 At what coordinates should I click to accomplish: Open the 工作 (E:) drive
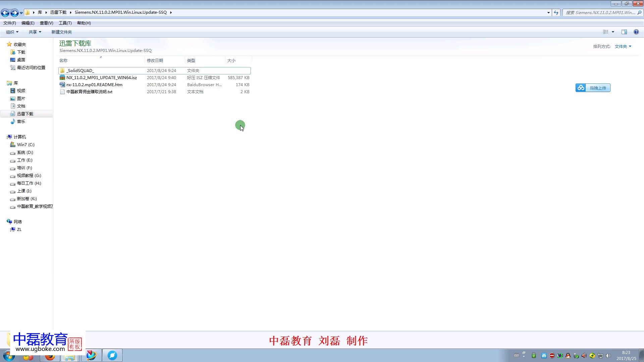24,160
